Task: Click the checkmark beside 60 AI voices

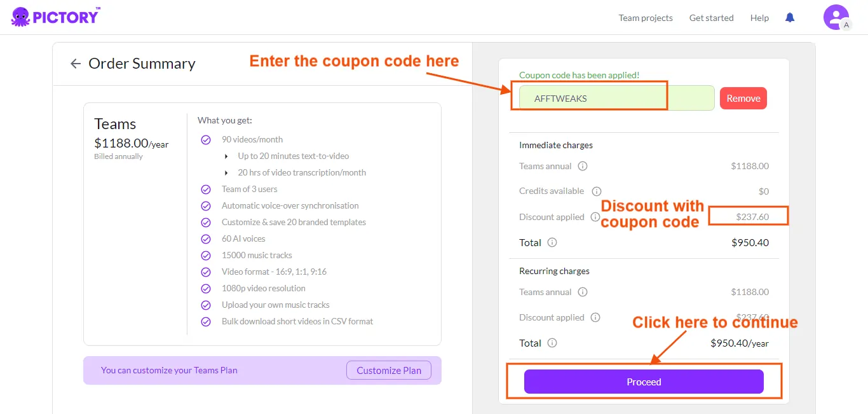Action: (x=206, y=238)
